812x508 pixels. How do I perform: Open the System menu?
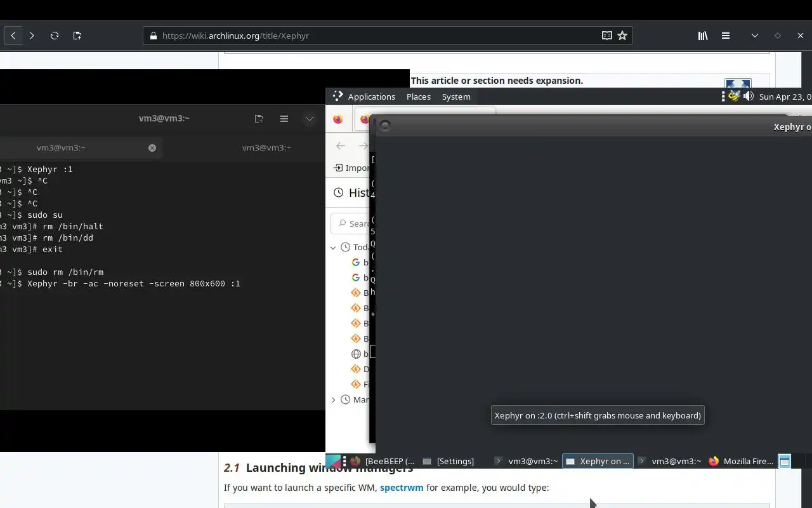coord(456,97)
